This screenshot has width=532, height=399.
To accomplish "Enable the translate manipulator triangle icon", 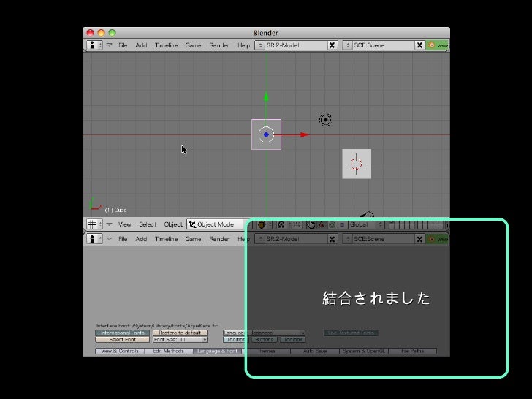I will [322, 224].
